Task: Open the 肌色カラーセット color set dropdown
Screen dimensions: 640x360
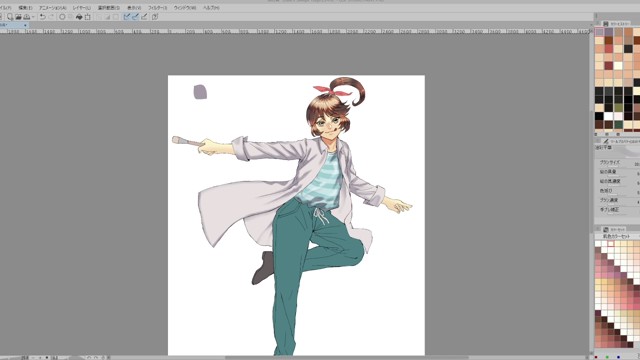Action: click(x=617, y=236)
